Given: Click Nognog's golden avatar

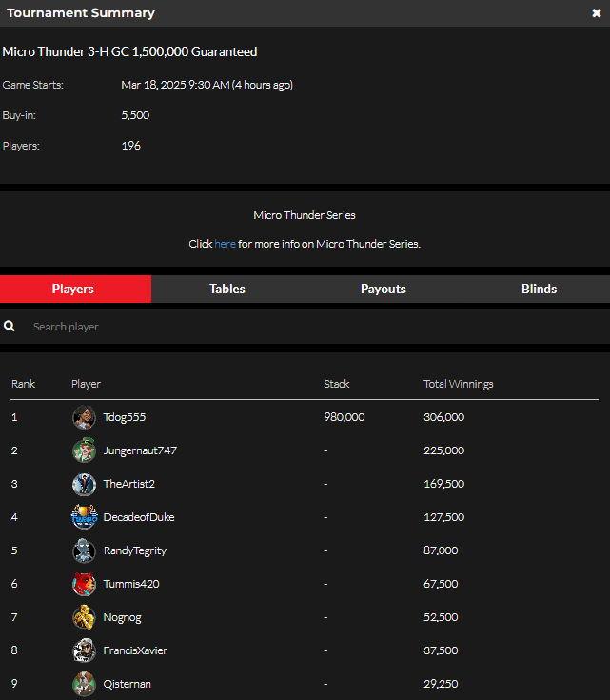Looking at the screenshot, I should click(84, 617).
